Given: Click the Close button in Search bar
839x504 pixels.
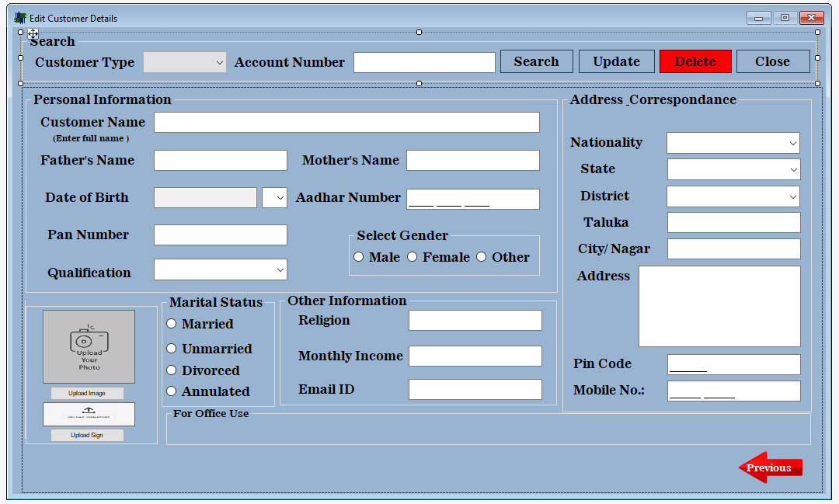Looking at the screenshot, I should 773,61.
